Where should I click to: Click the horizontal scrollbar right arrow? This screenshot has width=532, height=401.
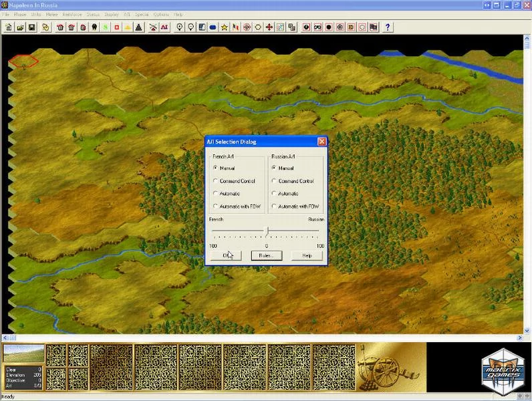point(519,338)
